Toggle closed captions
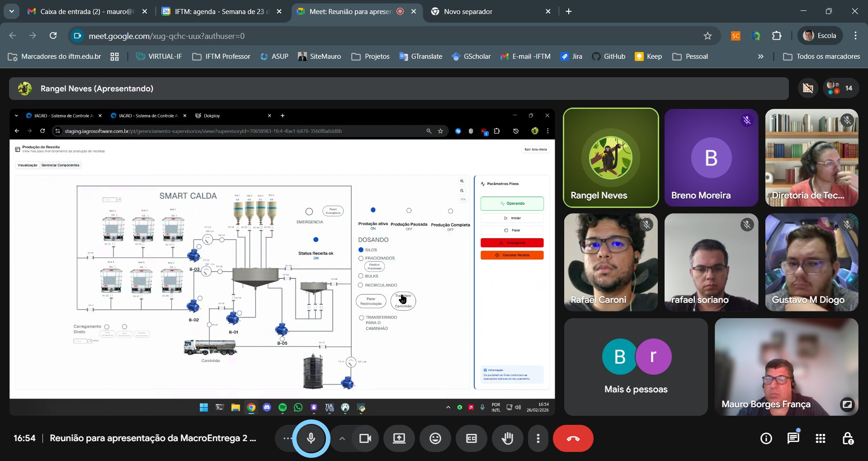This screenshot has width=868, height=461. (472, 438)
